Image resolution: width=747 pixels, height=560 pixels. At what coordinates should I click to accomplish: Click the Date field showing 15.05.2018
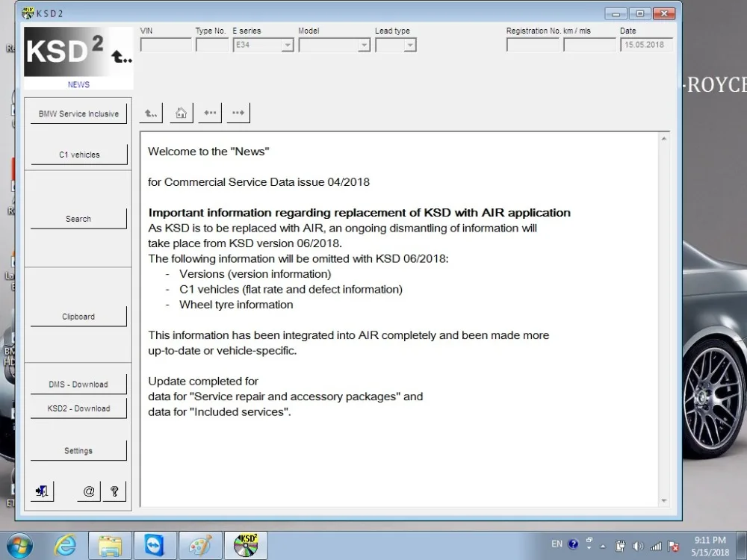(x=646, y=45)
